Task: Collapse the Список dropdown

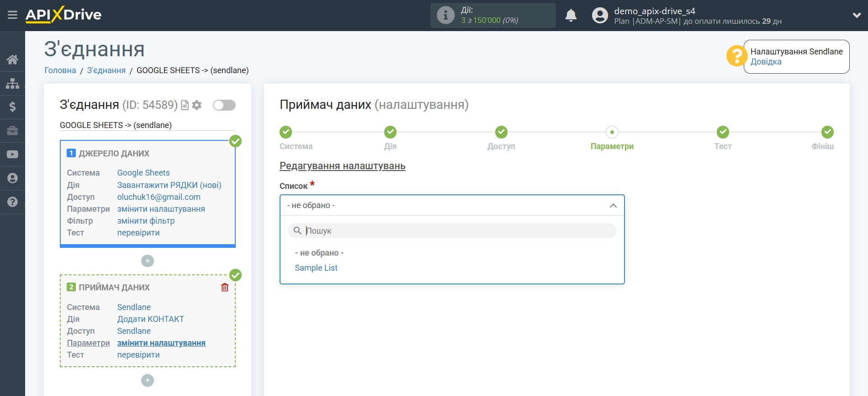Action: [x=452, y=205]
